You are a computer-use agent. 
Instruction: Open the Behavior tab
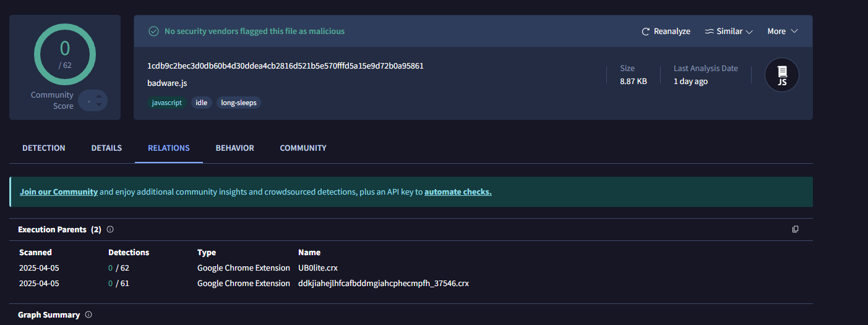[x=234, y=148]
